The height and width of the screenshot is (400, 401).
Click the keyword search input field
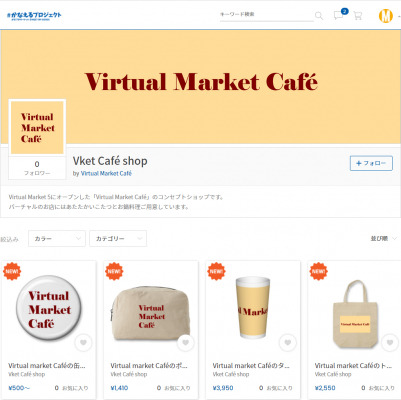point(267,15)
